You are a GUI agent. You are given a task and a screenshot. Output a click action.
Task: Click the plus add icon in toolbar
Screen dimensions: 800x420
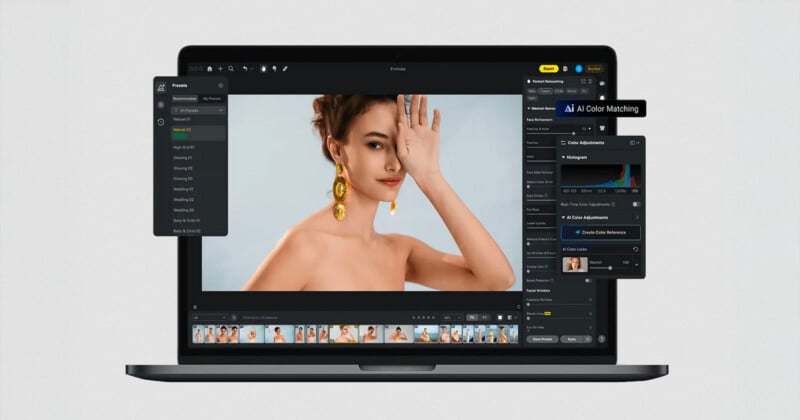click(x=219, y=69)
